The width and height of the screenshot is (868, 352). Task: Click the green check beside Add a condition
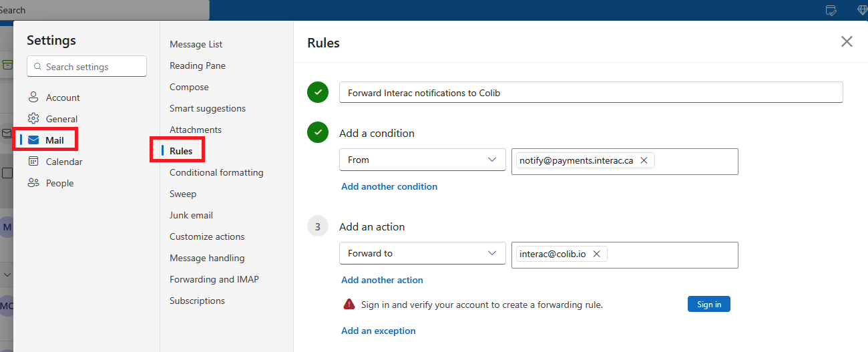point(318,132)
